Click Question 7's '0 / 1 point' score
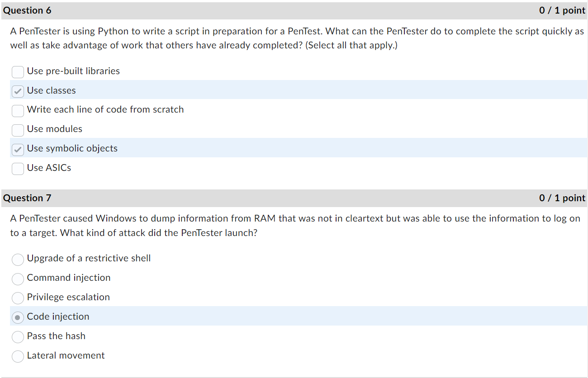Image resolution: width=588 pixels, height=378 pixels. (x=562, y=198)
